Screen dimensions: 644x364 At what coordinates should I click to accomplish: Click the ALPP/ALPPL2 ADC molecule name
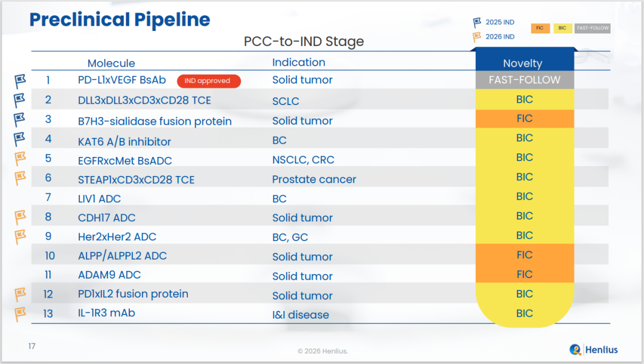[x=122, y=256]
